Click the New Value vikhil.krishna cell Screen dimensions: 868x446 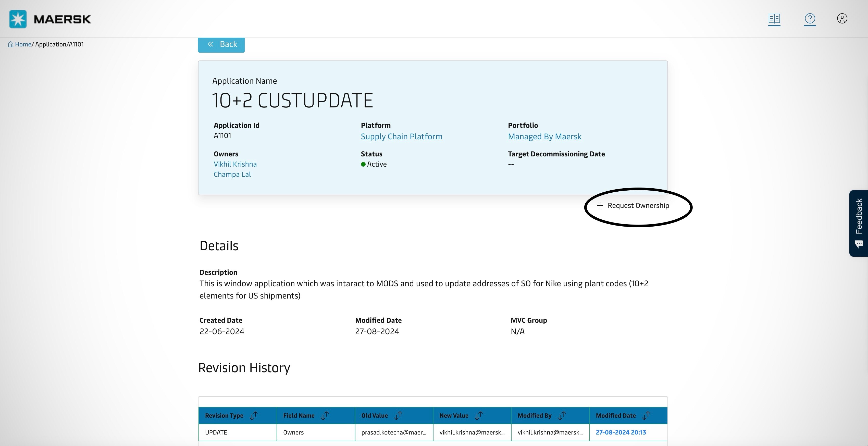click(x=472, y=432)
